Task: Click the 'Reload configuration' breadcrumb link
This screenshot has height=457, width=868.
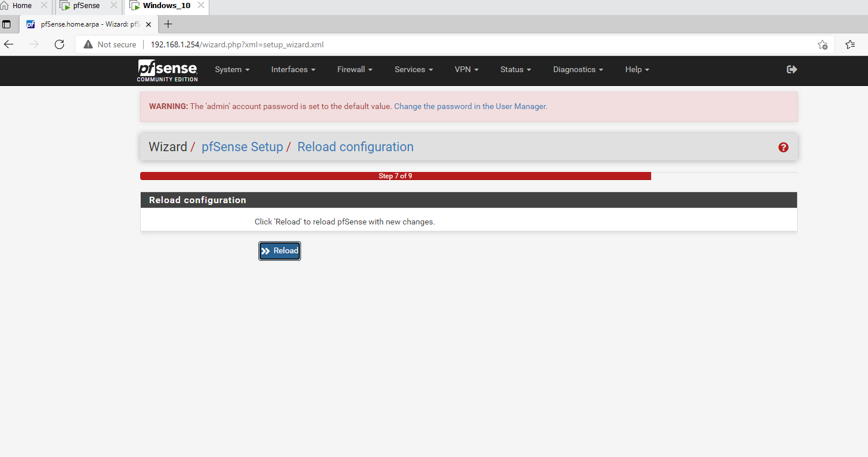Action: [355, 147]
